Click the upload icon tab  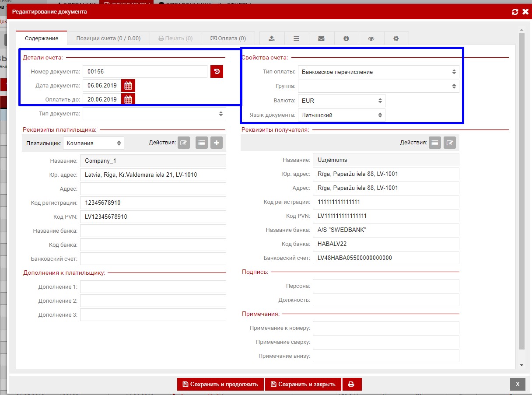[272, 38]
